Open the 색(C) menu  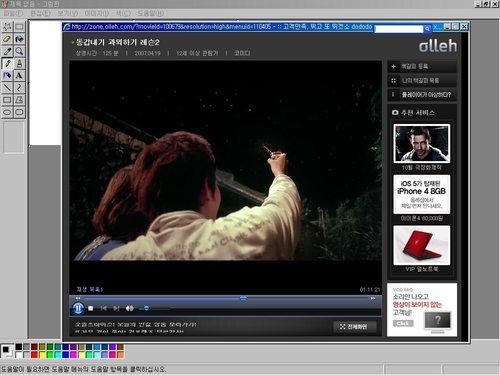pyautogui.click(x=123, y=13)
